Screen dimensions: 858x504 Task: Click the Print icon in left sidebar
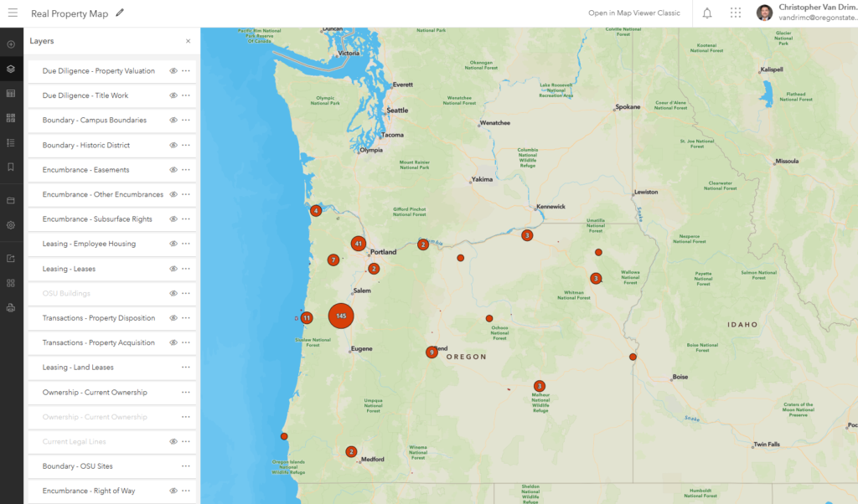[x=11, y=307]
